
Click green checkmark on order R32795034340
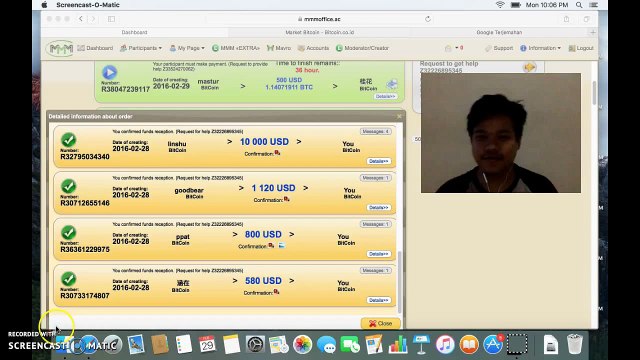pyautogui.click(x=69, y=140)
